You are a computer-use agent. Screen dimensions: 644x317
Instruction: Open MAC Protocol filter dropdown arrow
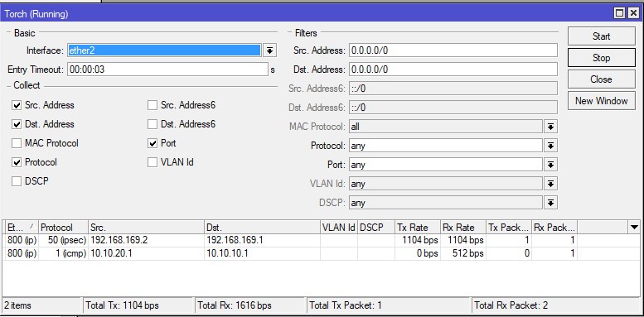click(550, 127)
